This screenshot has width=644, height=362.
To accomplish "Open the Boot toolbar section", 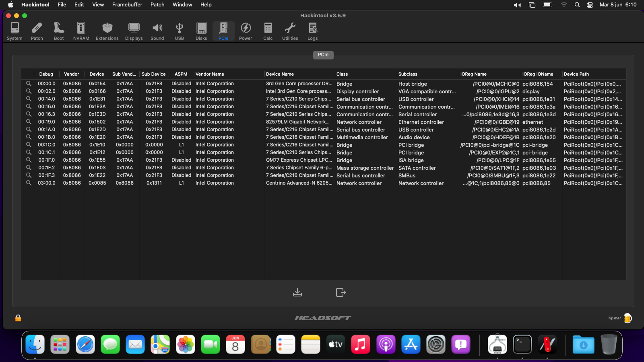I will [59, 31].
